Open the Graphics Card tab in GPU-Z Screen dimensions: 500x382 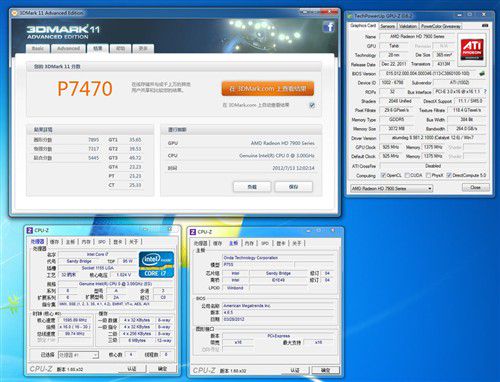coord(363,26)
